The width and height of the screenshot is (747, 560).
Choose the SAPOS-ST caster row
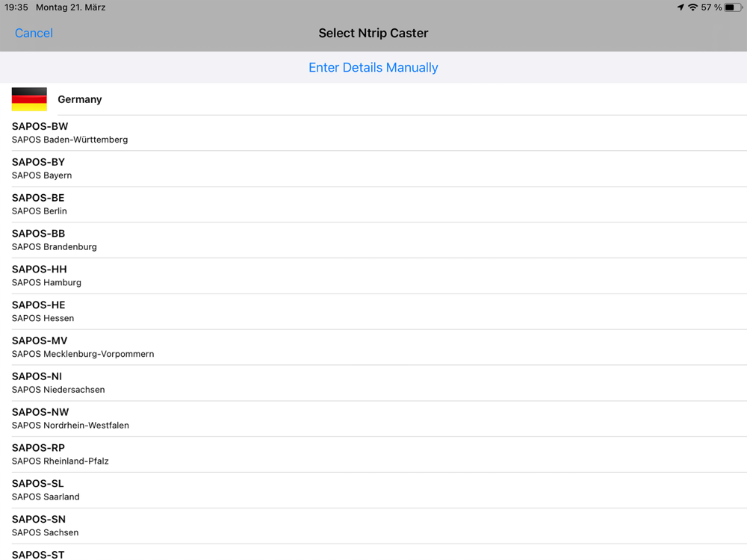point(373,553)
